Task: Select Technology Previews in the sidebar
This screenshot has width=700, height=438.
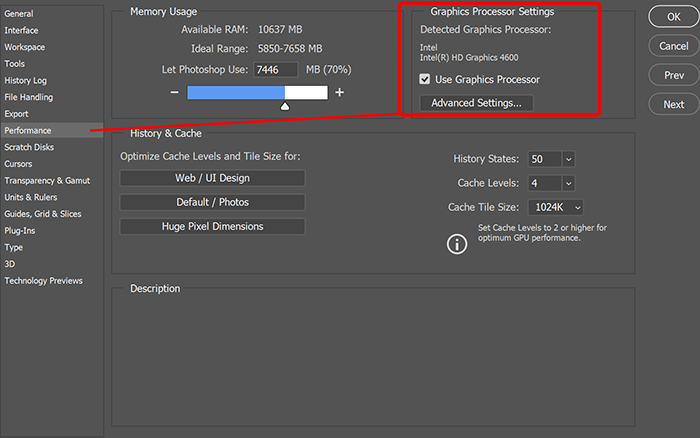Action: [43, 281]
